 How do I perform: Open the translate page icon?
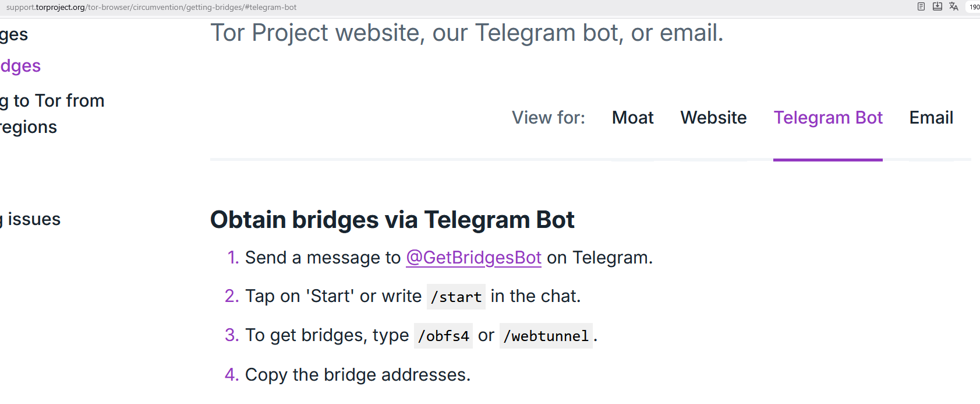coord(954,7)
